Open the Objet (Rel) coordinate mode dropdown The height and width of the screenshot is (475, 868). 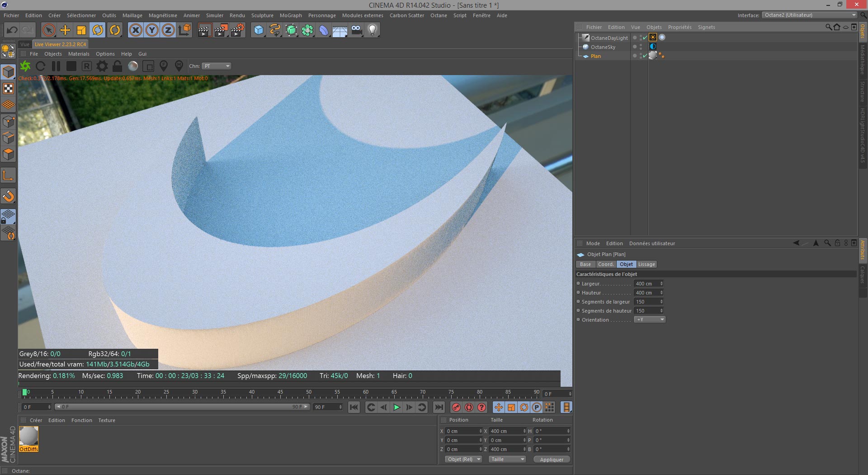pos(463,459)
